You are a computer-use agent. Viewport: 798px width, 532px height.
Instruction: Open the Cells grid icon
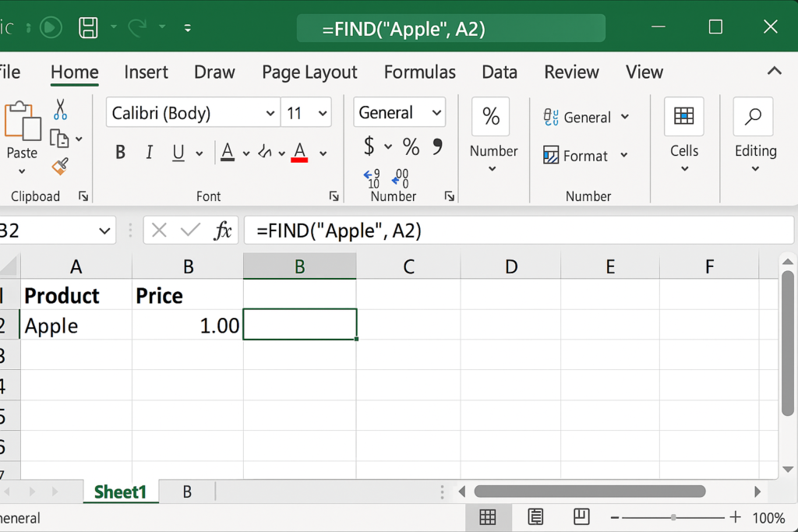pyautogui.click(x=683, y=117)
